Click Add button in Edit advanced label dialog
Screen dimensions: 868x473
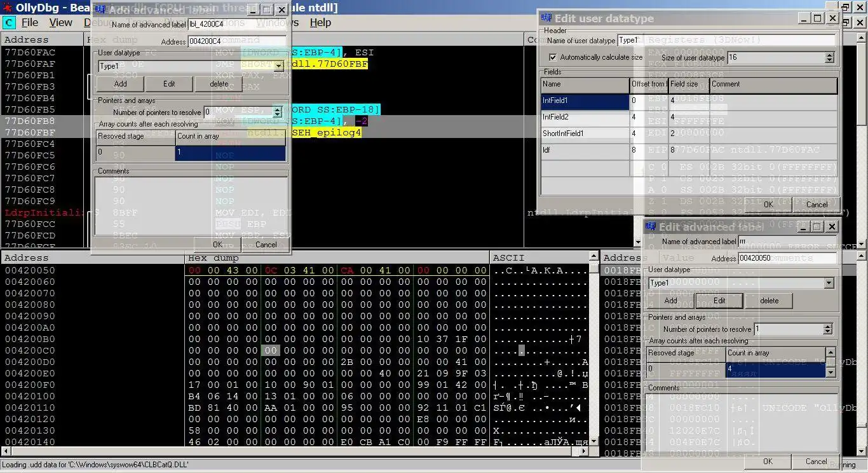pyautogui.click(x=671, y=301)
